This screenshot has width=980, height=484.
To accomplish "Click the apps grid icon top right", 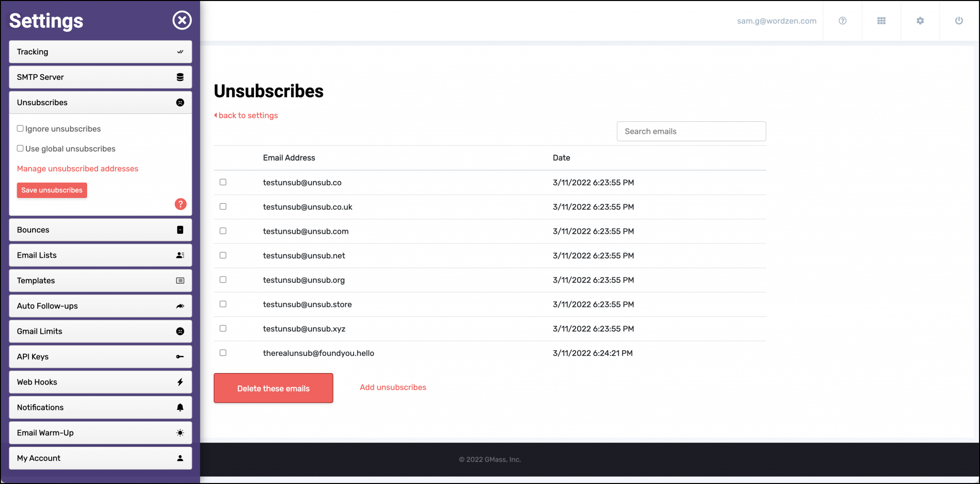I will coord(881,21).
